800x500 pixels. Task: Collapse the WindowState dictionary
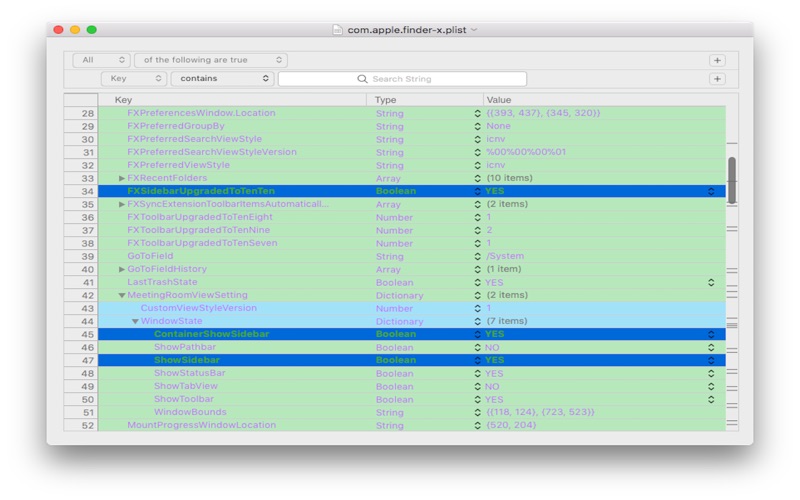135,321
